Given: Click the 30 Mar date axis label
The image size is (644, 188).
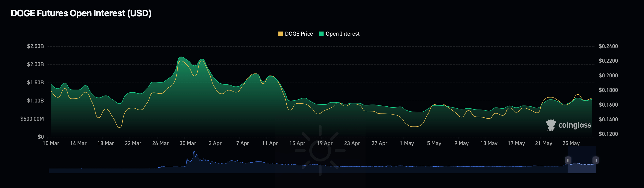Looking at the screenshot, I should click(188, 143).
